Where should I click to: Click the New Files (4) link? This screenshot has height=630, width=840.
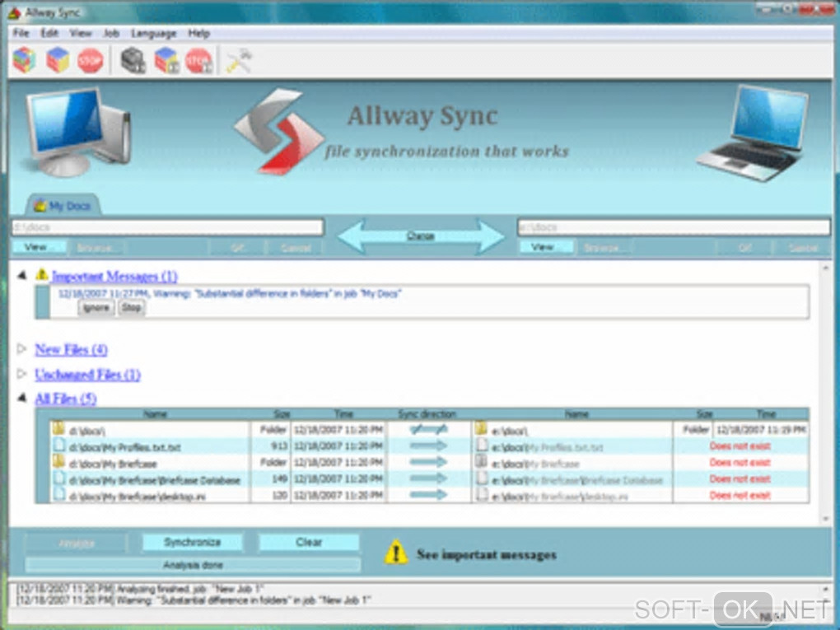click(71, 350)
